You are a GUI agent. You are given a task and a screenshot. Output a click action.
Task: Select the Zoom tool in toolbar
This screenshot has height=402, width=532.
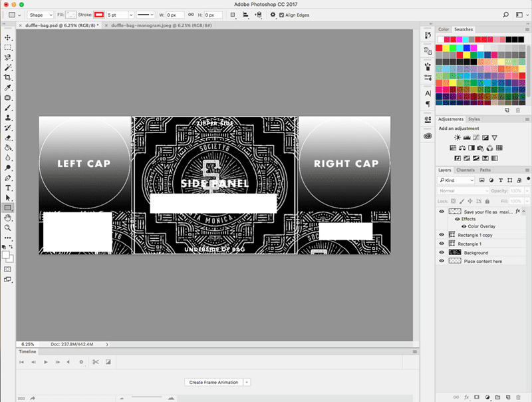(x=8, y=228)
